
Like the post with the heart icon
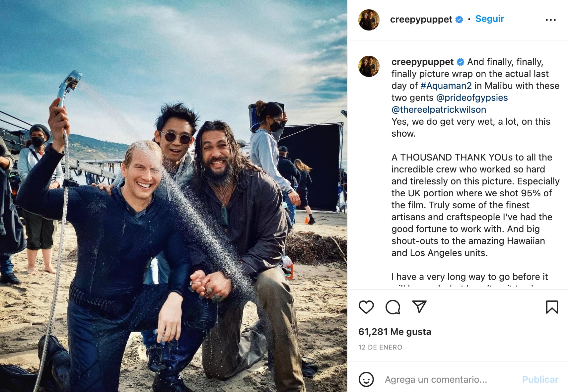tap(366, 307)
